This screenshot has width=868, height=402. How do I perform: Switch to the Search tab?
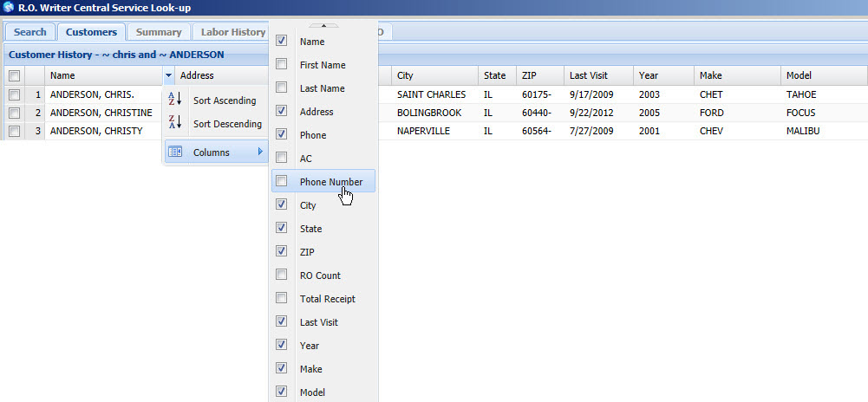pos(29,32)
